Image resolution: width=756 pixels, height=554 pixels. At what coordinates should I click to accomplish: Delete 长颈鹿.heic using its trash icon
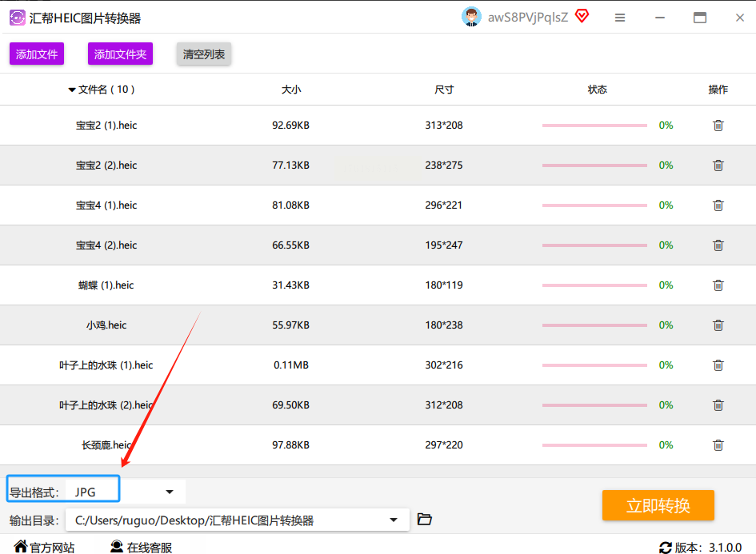pyautogui.click(x=718, y=445)
